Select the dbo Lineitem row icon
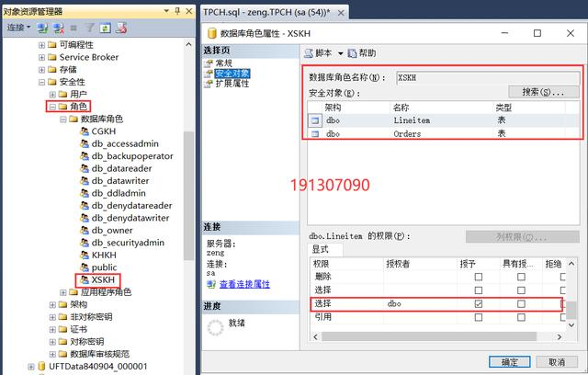The height and width of the screenshot is (375, 588). [315, 120]
